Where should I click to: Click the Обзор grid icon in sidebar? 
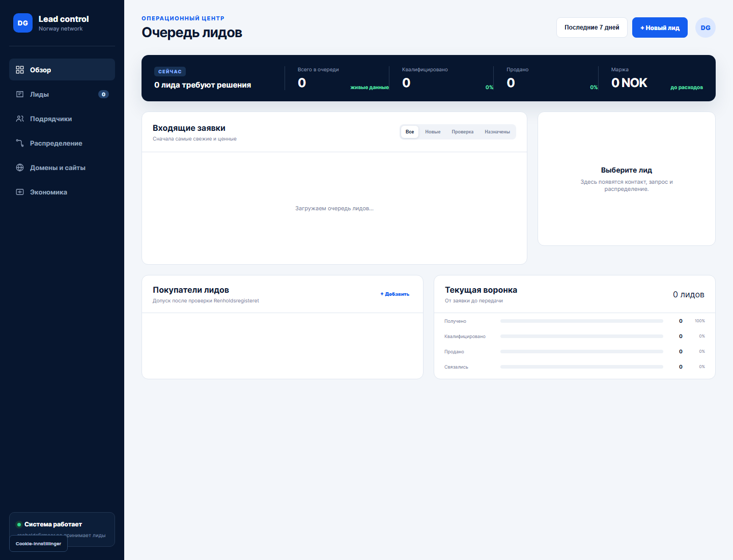click(20, 70)
